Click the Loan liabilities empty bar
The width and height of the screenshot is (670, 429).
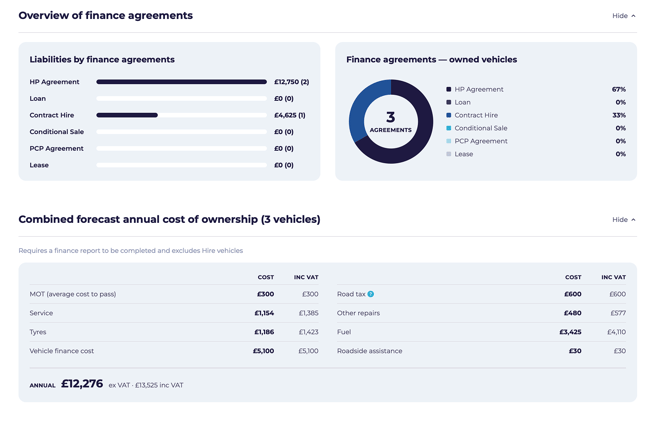(x=182, y=98)
